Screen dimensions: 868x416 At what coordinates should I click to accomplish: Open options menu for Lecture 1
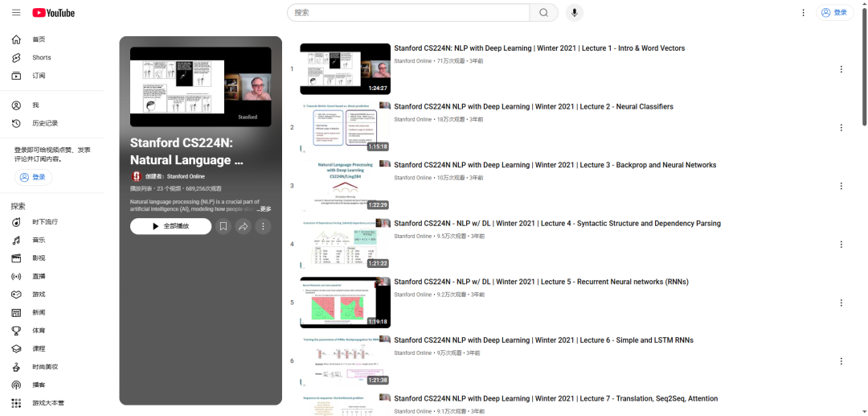(x=841, y=69)
